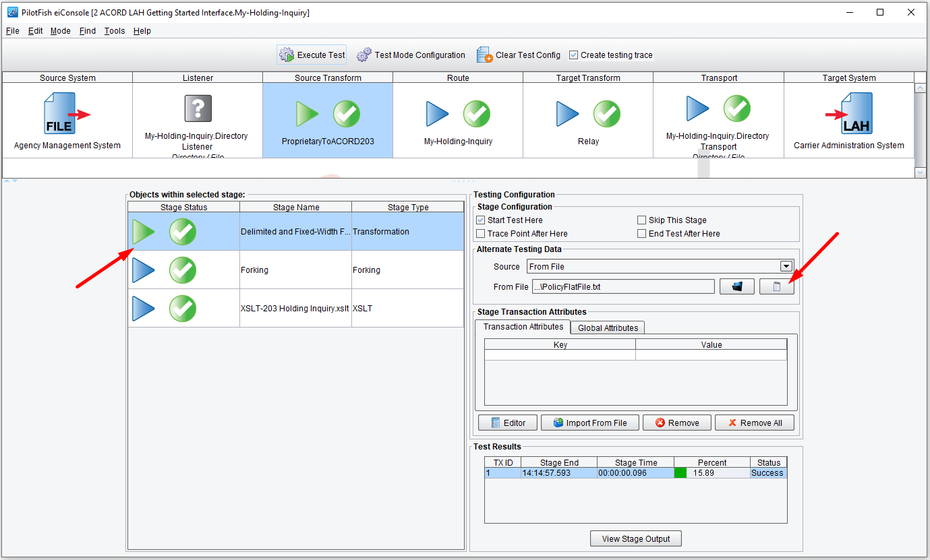Click stage strip scroll up arrow
Screen dimensions: 930x560
pyautogui.click(x=921, y=88)
